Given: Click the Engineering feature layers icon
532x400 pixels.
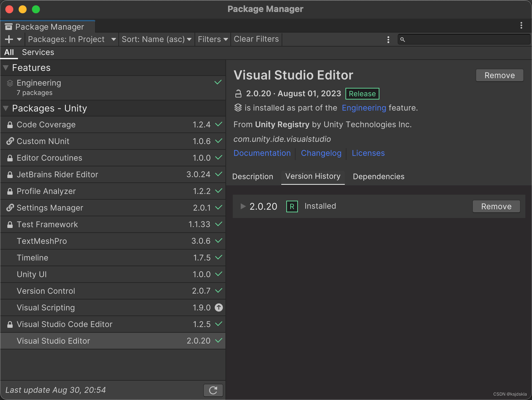Looking at the screenshot, I should (x=10, y=83).
